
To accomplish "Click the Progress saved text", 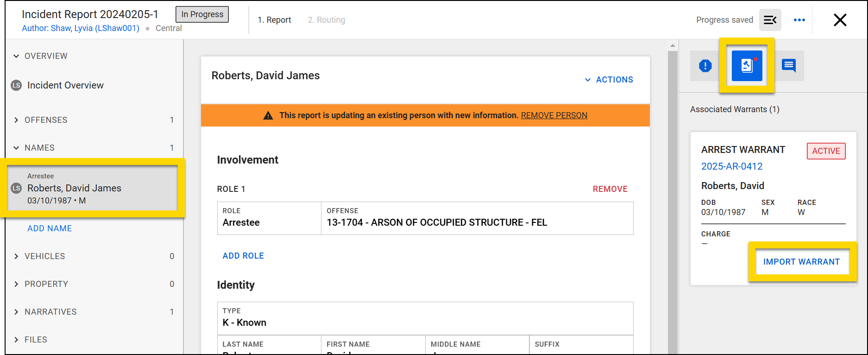I will [x=724, y=20].
